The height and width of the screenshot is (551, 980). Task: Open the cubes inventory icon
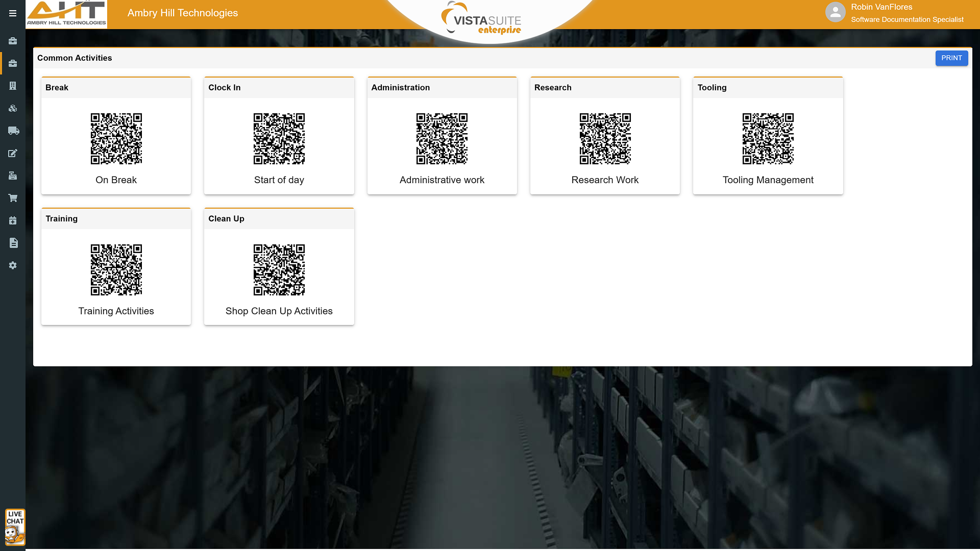(x=13, y=108)
